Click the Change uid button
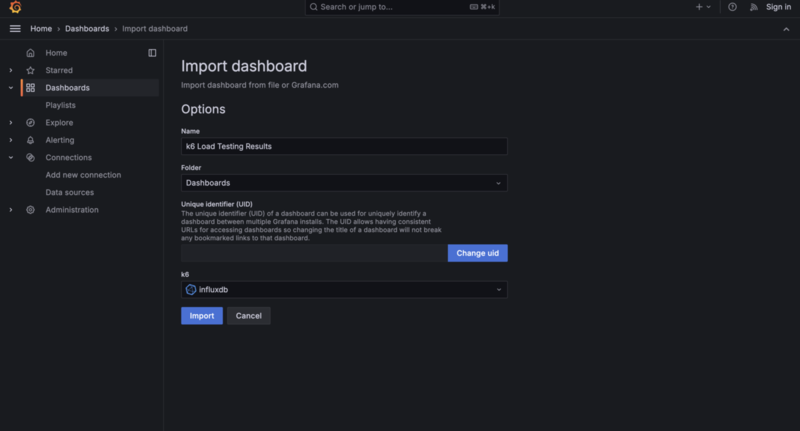The height and width of the screenshot is (431, 800). click(x=478, y=253)
